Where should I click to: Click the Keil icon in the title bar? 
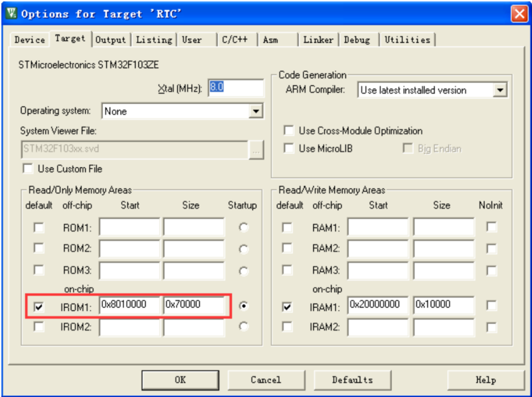pos(11,13)
